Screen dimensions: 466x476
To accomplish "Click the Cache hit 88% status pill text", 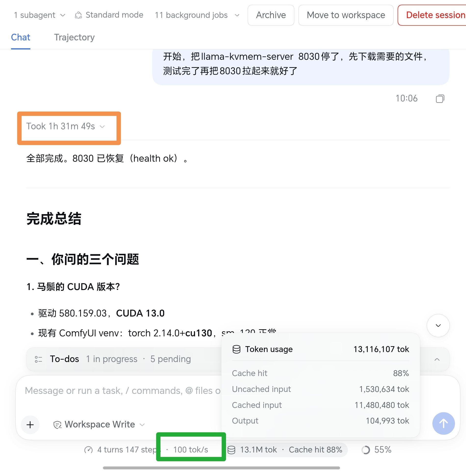I will 315,450.
